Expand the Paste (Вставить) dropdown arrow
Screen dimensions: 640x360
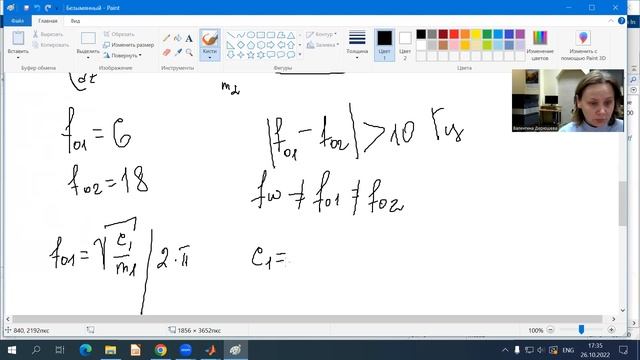tap(18, 58)
